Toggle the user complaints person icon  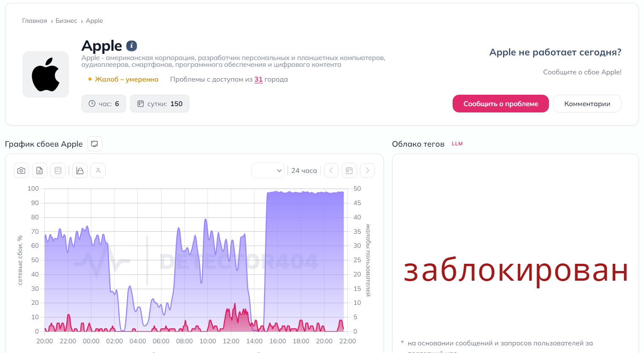pos(98,170)
